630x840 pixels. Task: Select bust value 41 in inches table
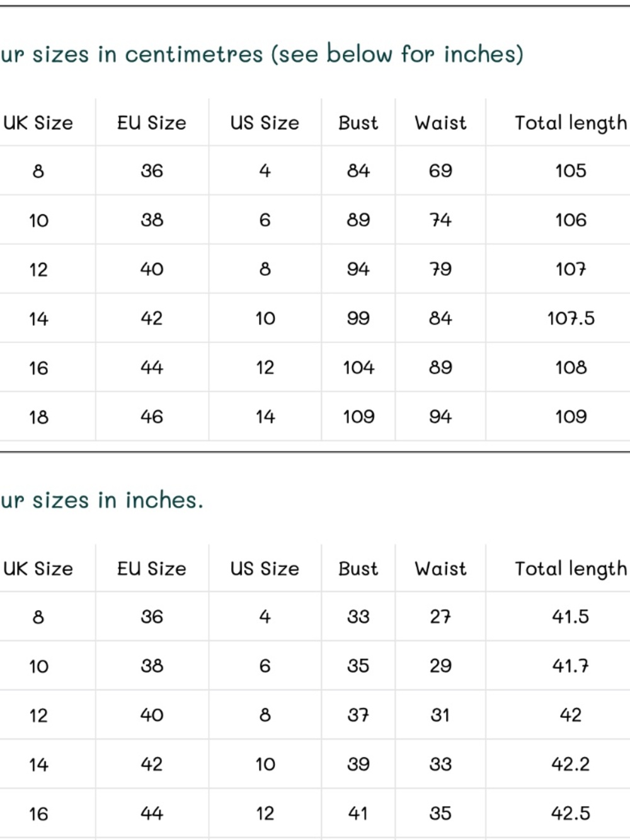[358, 813]
